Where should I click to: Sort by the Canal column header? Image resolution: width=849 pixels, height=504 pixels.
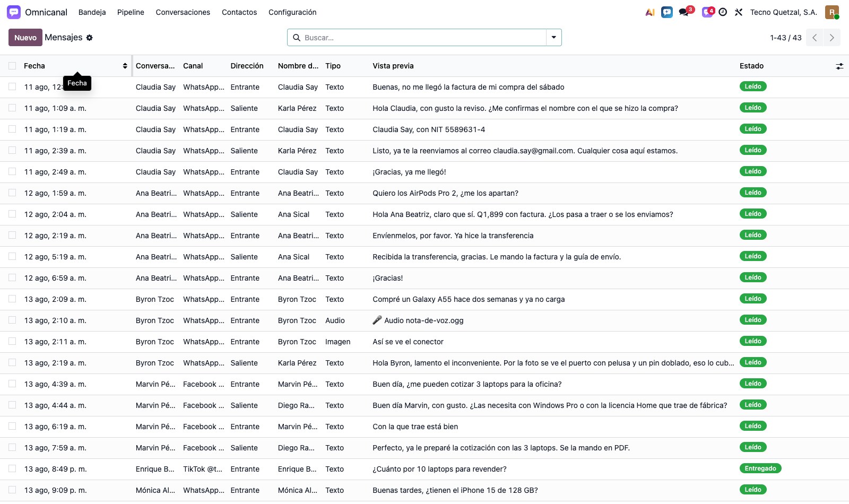pyautogui.click(x=193, y=66)
